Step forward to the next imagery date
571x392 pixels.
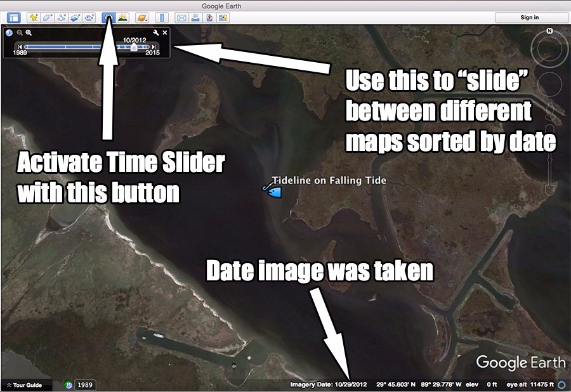[154, 46]
